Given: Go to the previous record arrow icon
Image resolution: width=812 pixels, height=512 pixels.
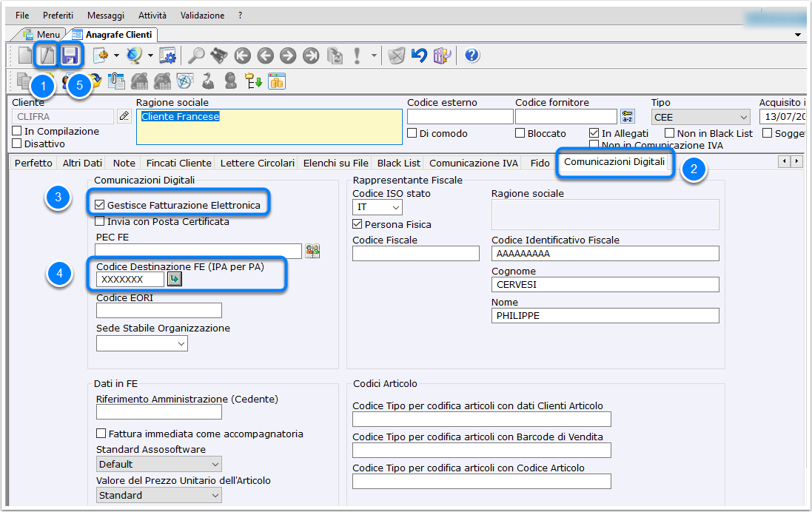Looking at the screenshot, I should 265,55.
